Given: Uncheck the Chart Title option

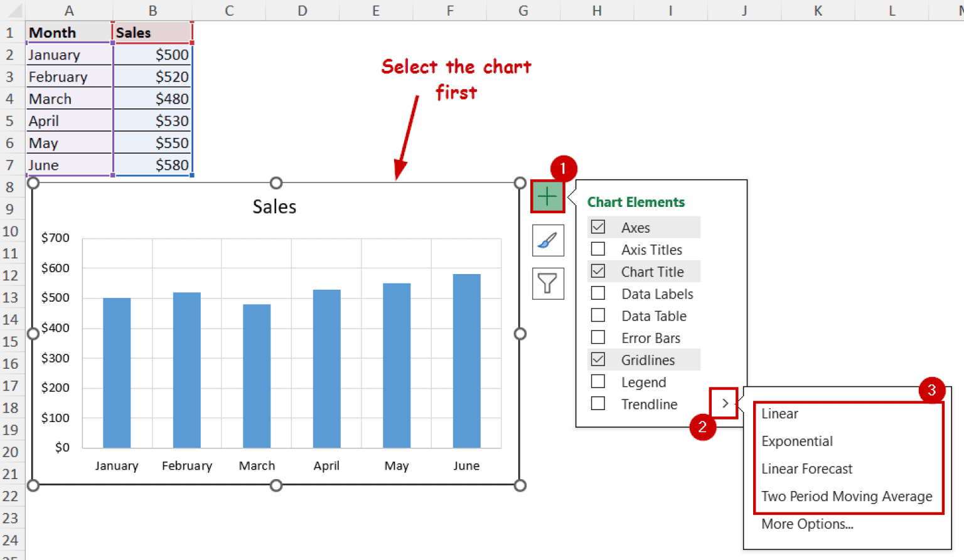Looking at the screenshot, I should [x=597, y=271].
